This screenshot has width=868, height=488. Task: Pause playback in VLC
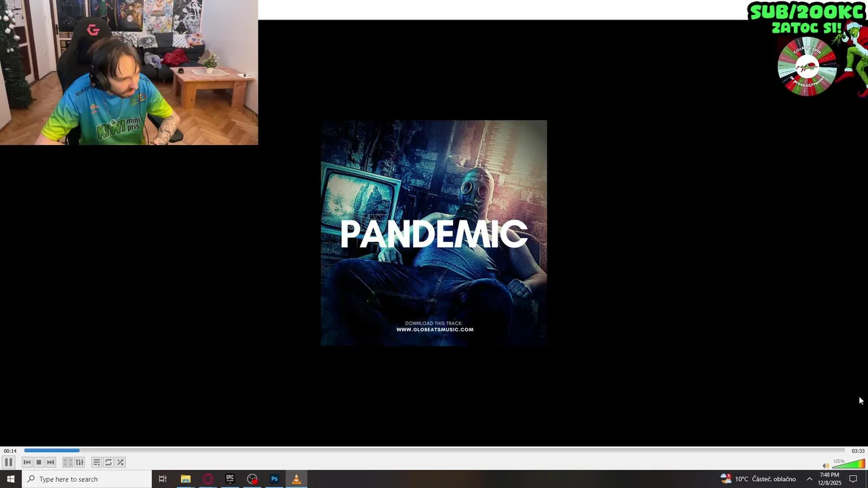click(x=8, y=462)
